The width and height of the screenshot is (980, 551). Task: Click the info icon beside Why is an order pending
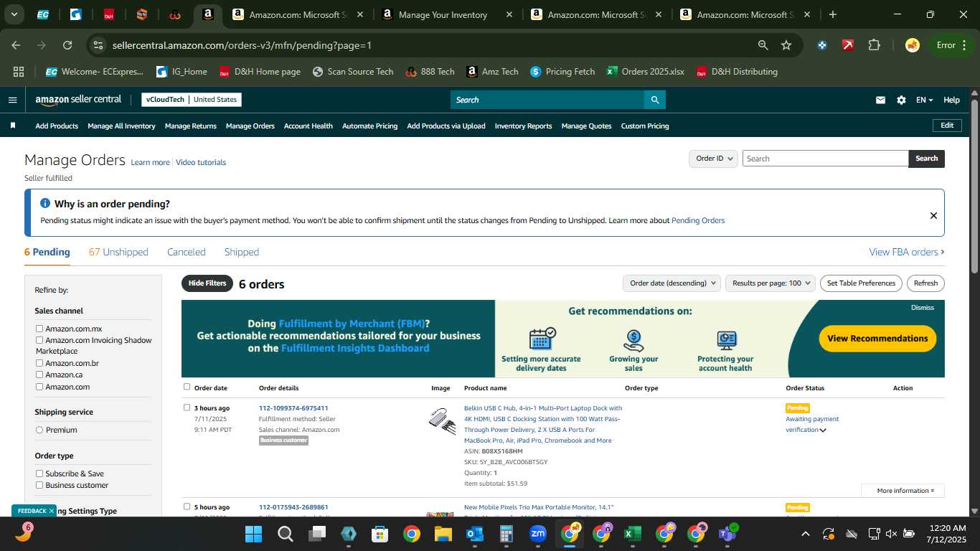(45, 204)
